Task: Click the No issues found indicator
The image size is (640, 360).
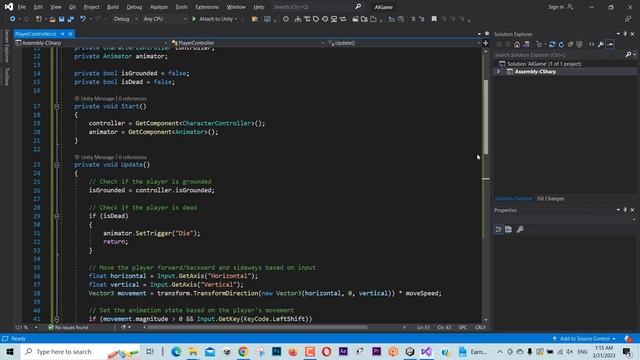Action: pyautogui.click(x=68, y=327)
